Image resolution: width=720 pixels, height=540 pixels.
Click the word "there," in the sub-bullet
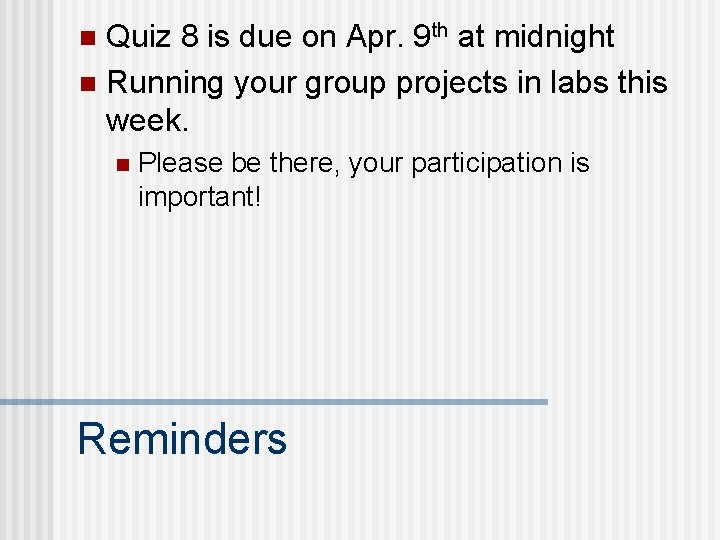pos(304,163)
